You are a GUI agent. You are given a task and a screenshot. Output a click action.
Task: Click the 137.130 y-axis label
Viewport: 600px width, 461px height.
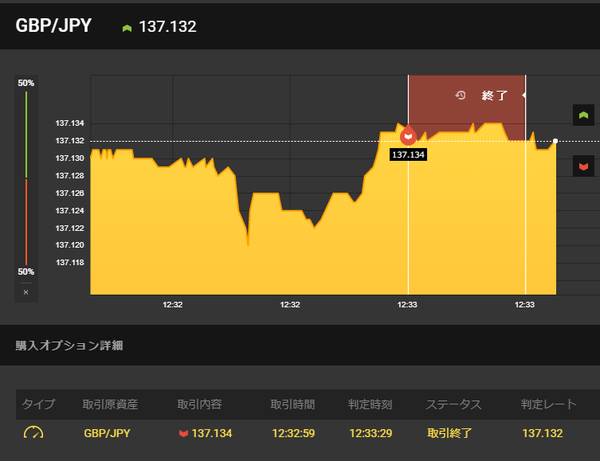click(70, 158)
